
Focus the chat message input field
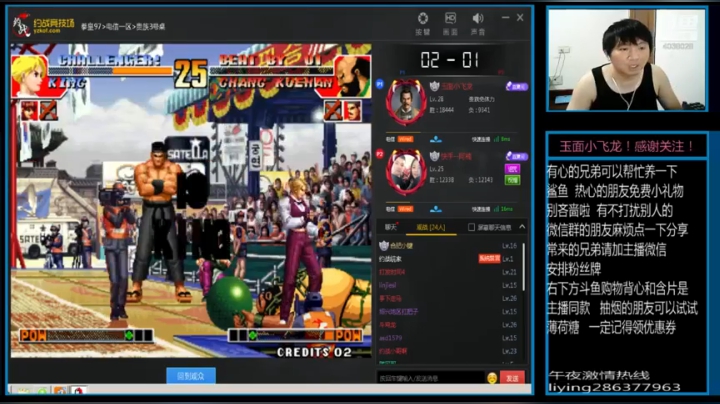[x=431, y=378]
